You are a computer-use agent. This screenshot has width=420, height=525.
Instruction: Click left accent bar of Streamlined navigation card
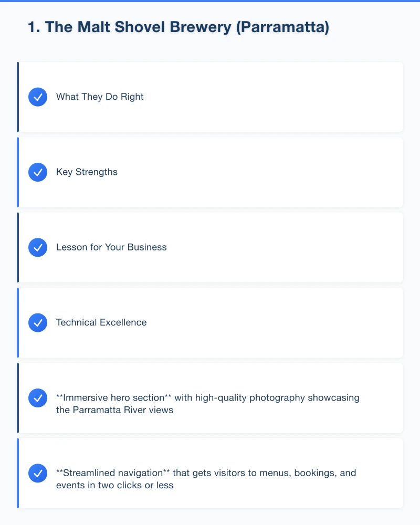tap(18, 473)
